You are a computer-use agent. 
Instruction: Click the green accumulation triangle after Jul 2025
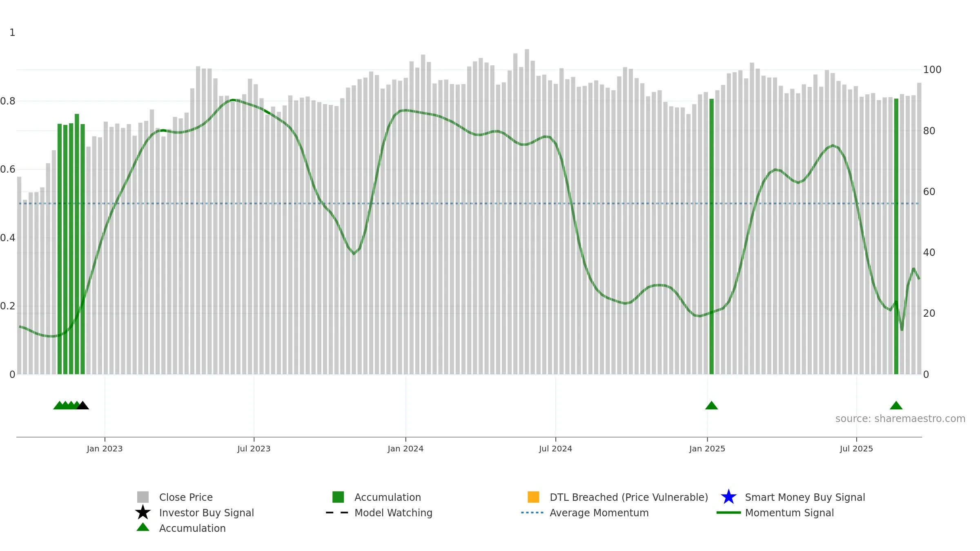896,405
